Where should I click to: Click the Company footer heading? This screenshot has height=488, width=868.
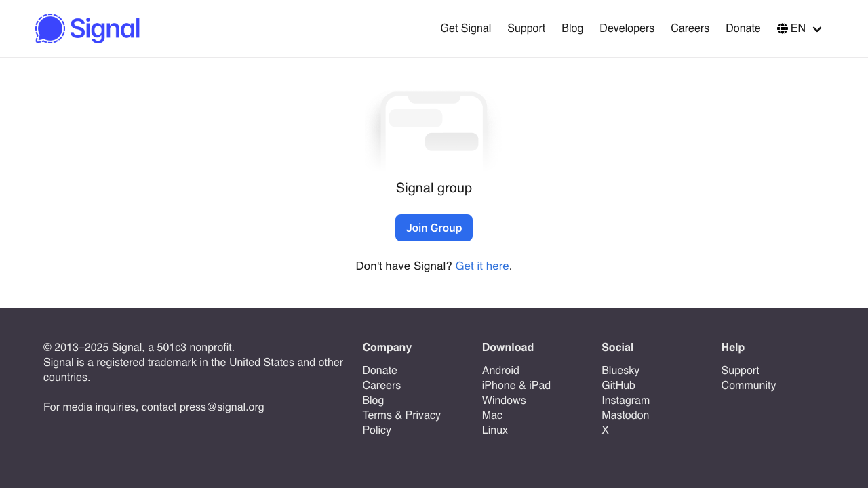387,347
